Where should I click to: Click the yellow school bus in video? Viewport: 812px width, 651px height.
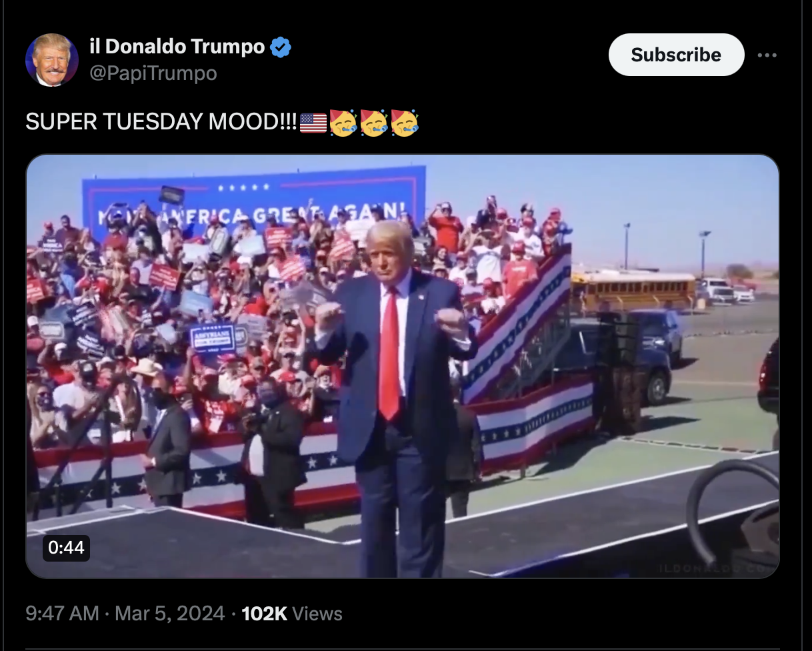(x=633, y=290)
